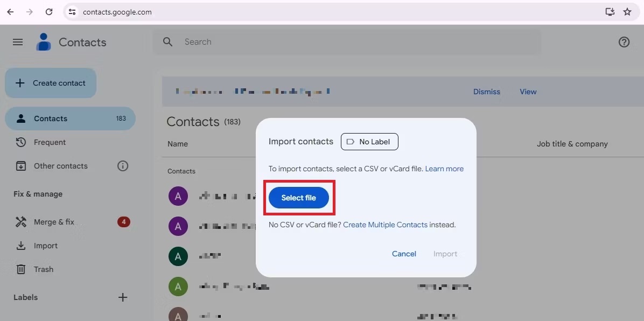Click the Create contact button
The width and height of the screenshot is (644, 321).
click(51, 83)
